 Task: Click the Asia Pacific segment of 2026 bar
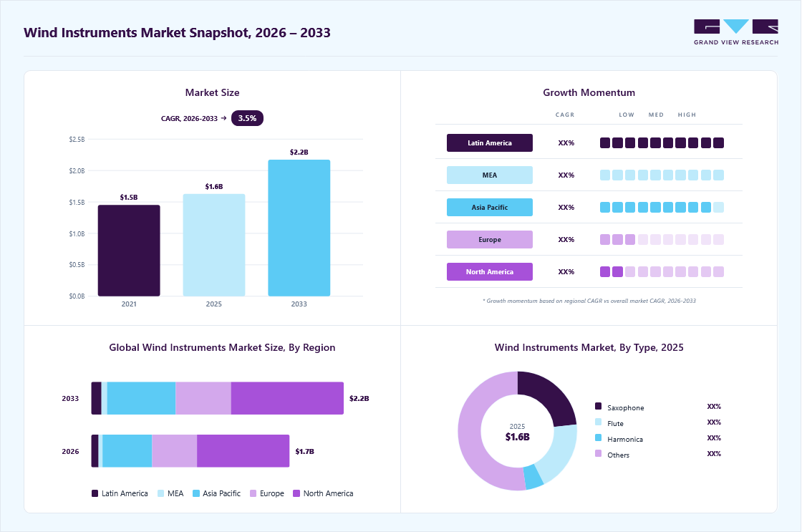tap(127, 450)
